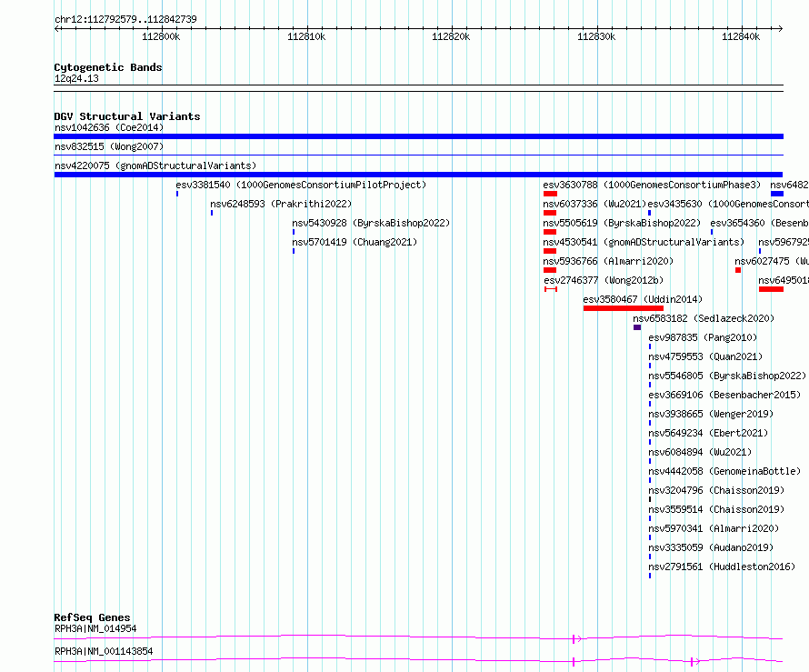Open the nsv832515 (Wong2007) variant

point(109,146)
